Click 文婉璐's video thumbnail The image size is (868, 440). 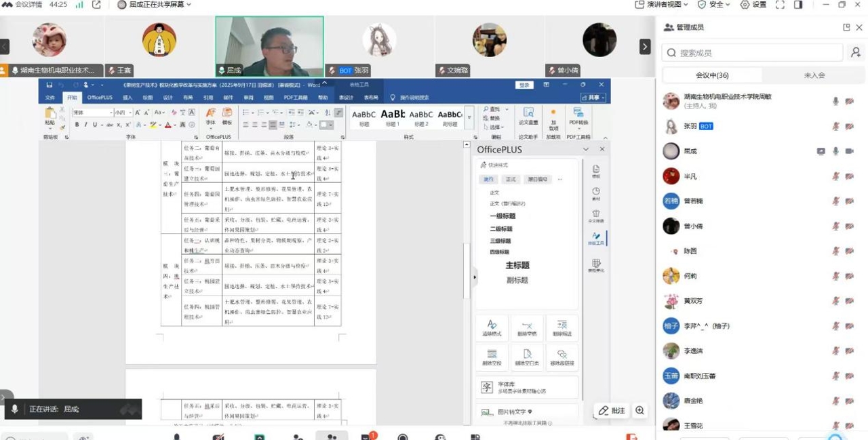[x=489, y=42]
